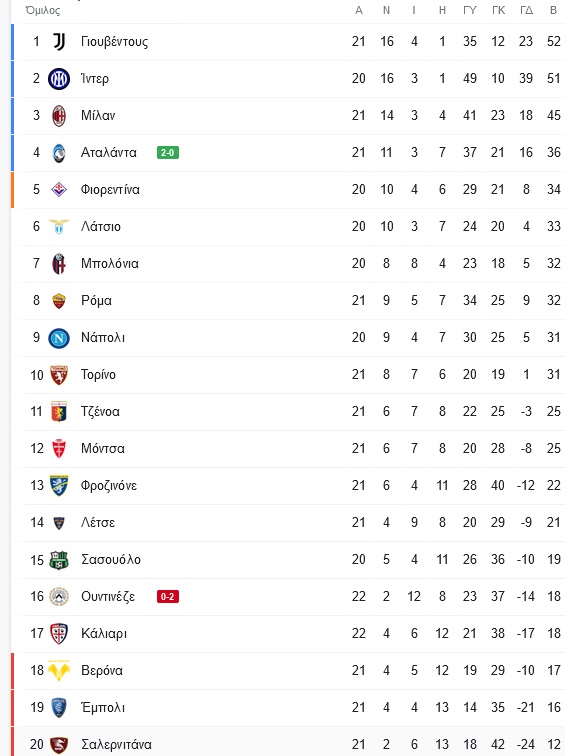Click the Napoli blue N logo
Image resolution: width=565 pixels, height=756 pixels.
(59, 338)
